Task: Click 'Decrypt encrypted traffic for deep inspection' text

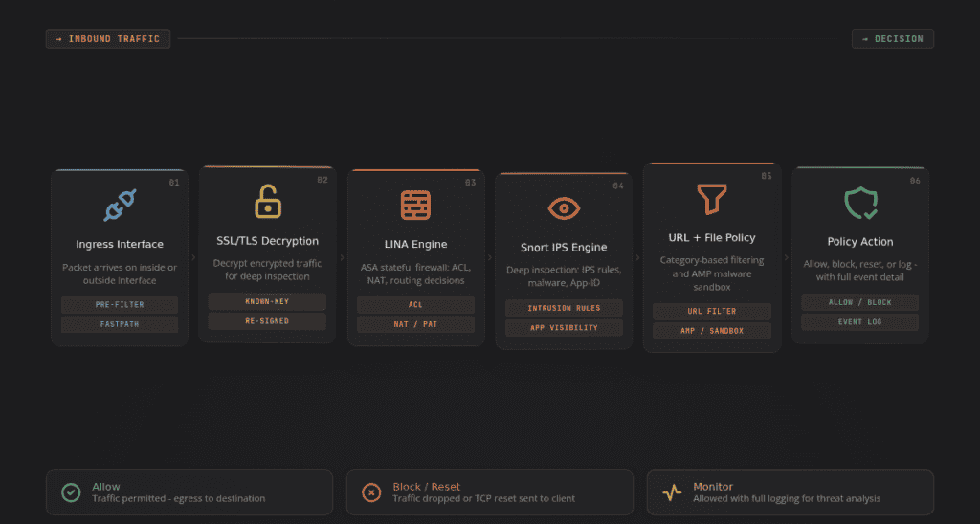Action: coord(268,270)
